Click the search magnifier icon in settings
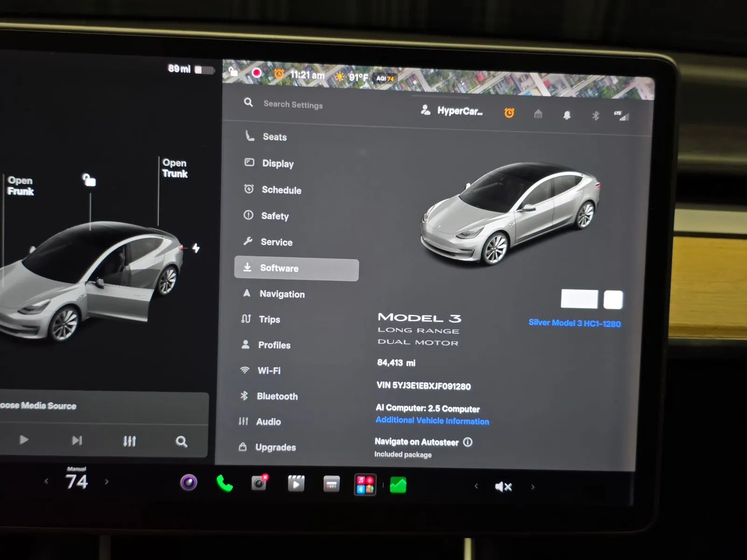The width and height of the screenshot is (747, 560). (248, 102)
